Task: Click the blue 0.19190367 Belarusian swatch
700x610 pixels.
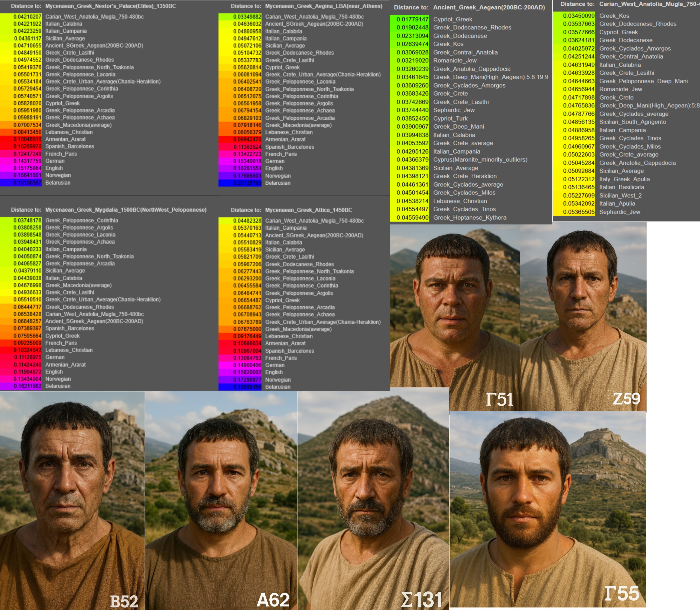Action: coord(21,183)
